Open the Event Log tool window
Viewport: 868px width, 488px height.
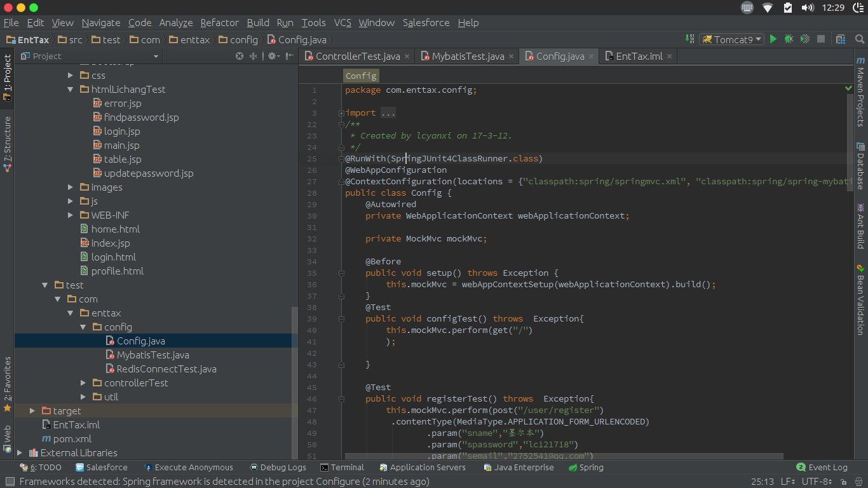point(822,468)
